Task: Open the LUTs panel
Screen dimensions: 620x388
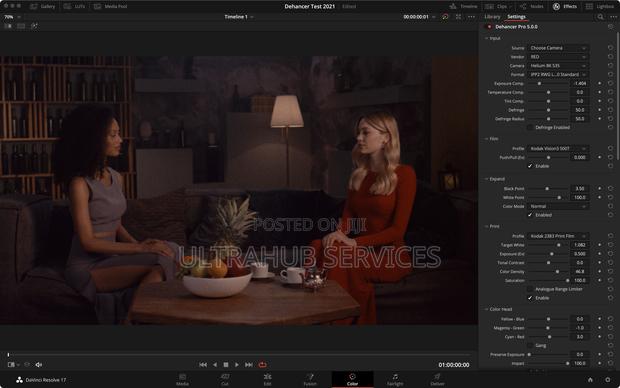Action: [x=74, y=6]
